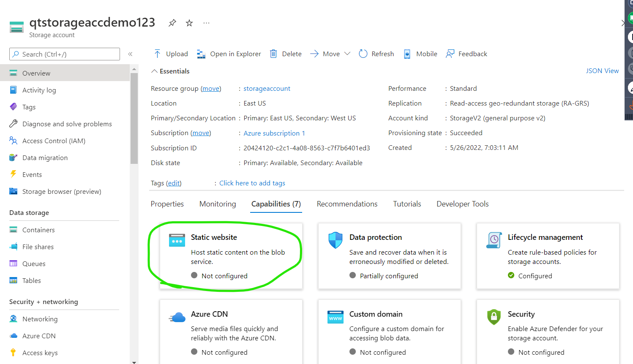Switch to the Monitoring tab
Image resolution: width=633 pixels, height=364 pixels.
click(x=218, y=204)
